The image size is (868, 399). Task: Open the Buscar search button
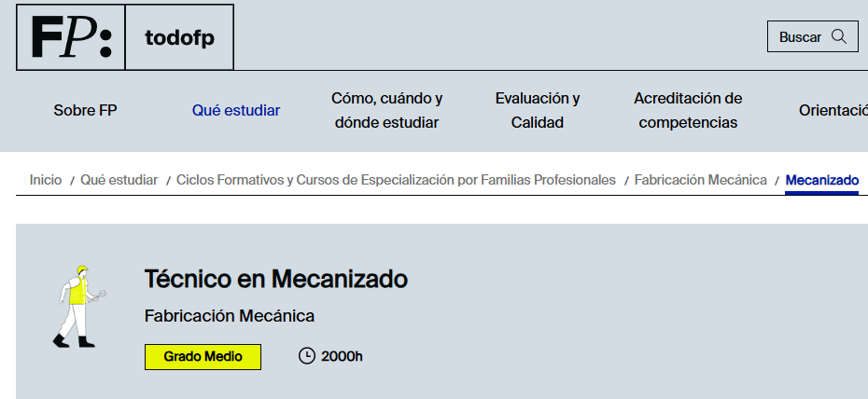point(812,37)
